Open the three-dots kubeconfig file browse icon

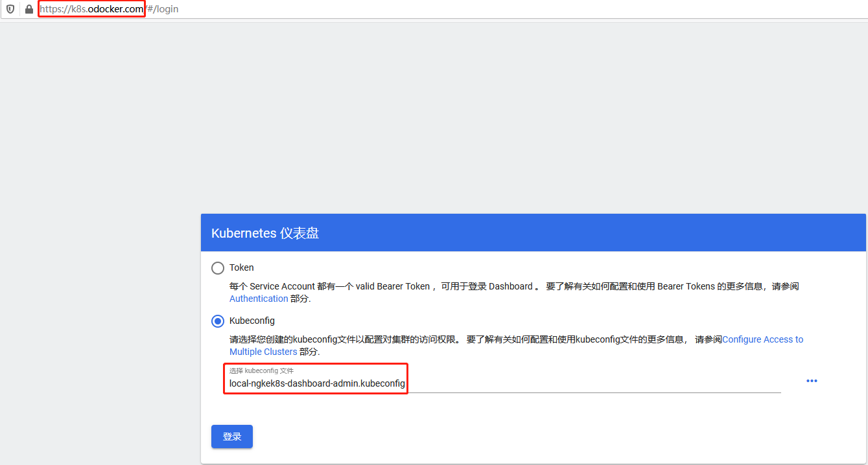point(812,381)
